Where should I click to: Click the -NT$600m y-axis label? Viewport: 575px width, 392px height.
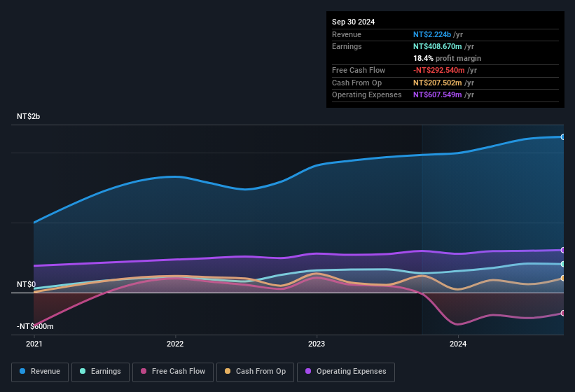[35, 326]
